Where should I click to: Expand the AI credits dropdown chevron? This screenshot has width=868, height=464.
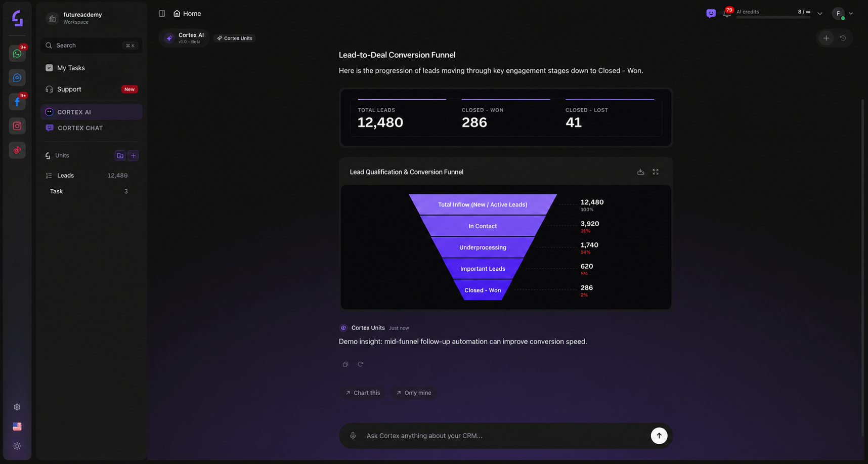[x=820, y=14]
